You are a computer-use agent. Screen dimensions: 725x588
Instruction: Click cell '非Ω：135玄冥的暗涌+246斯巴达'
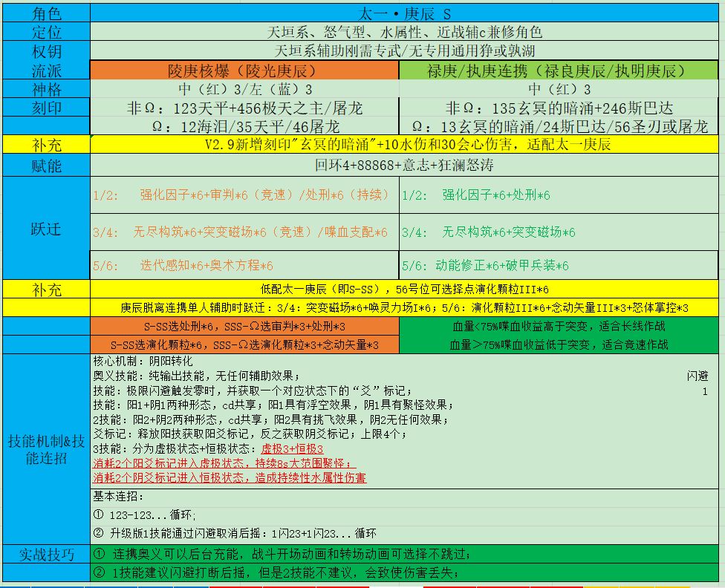click(559, 108)
